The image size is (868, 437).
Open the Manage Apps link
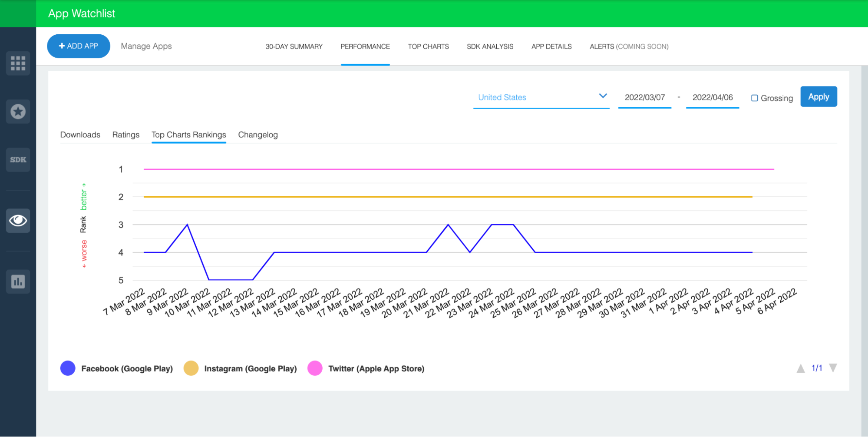tap(146, 46)
